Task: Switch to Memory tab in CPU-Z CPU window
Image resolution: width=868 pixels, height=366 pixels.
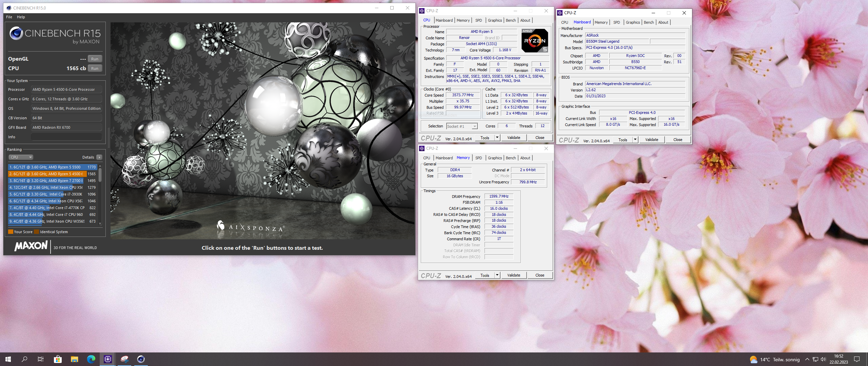Action: (463, 20)
